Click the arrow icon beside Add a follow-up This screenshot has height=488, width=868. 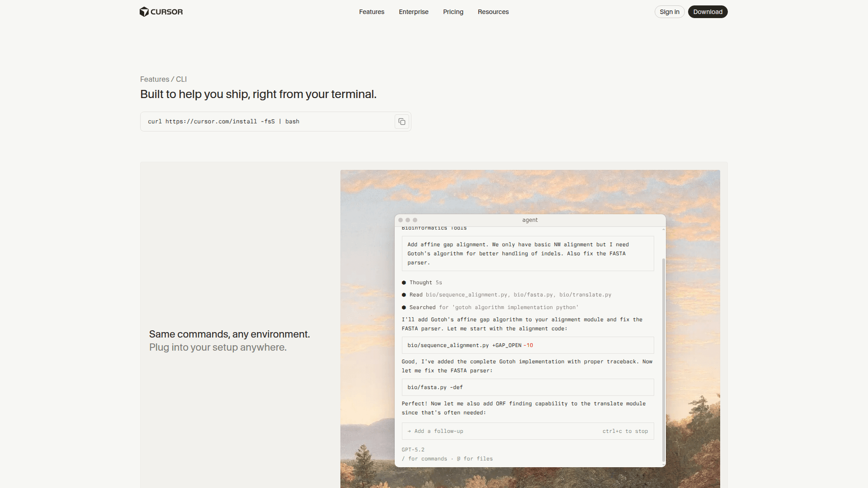[408, 431]
